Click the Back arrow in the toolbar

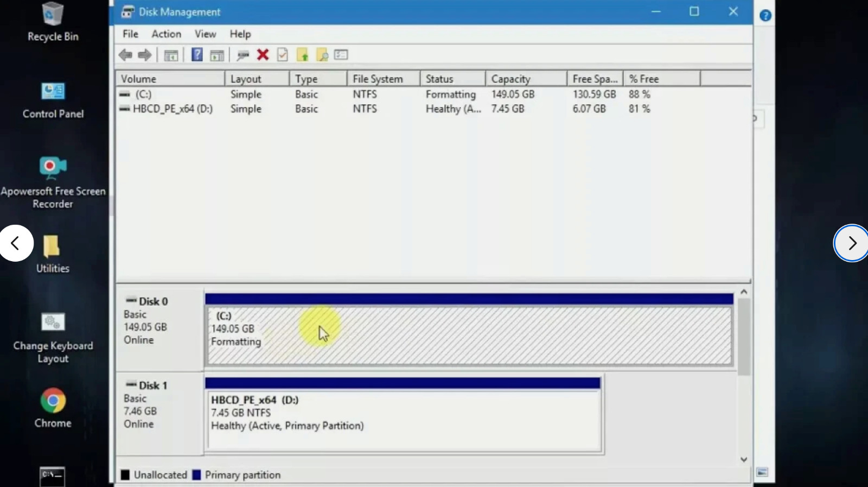[x=125, y=55]
